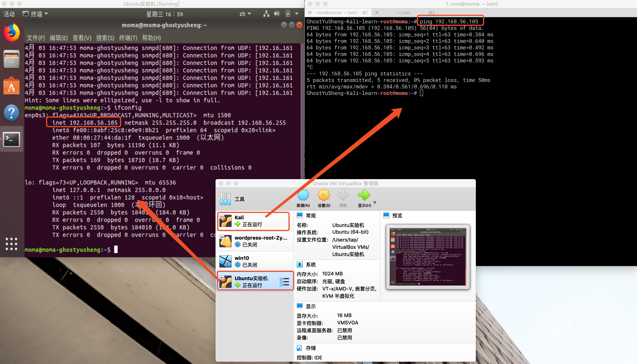This screenshot has width=637, height=364.
Task: Select the Kali virtual machine entry
Action: click(x=253, y=221)
